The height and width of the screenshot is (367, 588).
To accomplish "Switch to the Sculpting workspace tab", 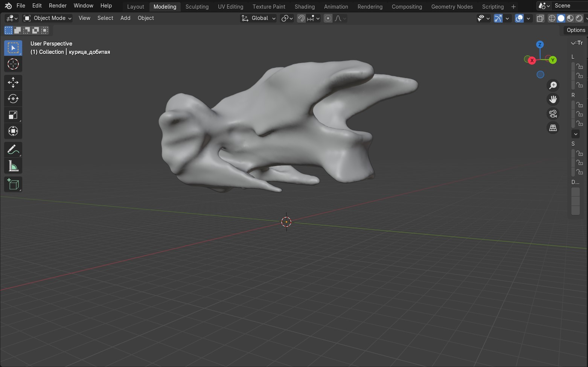I will tap(197, 7).
